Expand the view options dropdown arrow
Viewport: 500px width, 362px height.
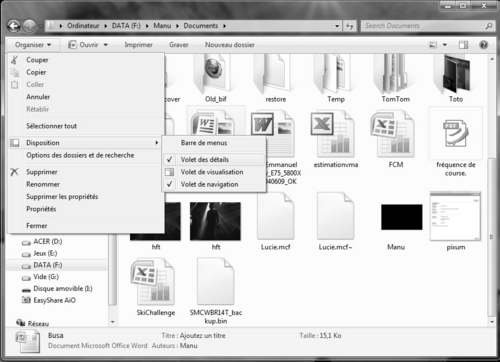(x=445, y=45)
